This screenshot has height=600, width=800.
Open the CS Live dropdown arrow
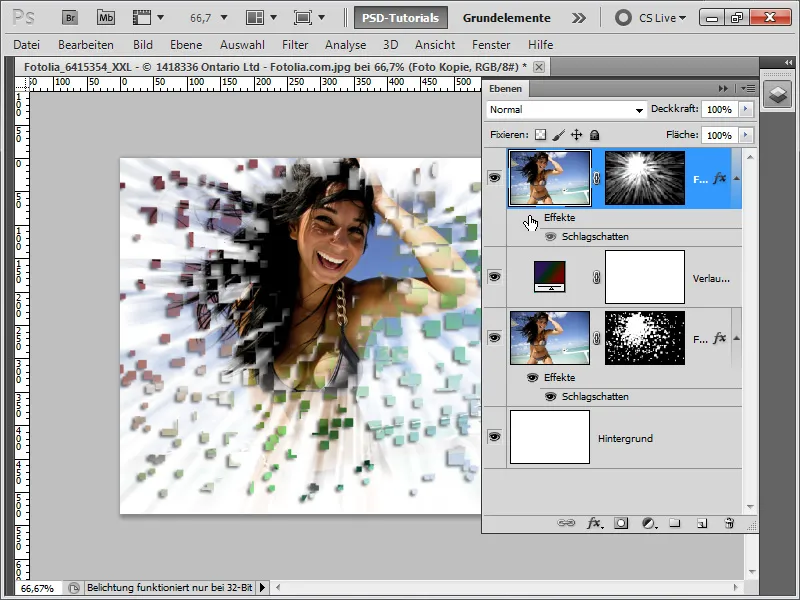click(682, 18)
